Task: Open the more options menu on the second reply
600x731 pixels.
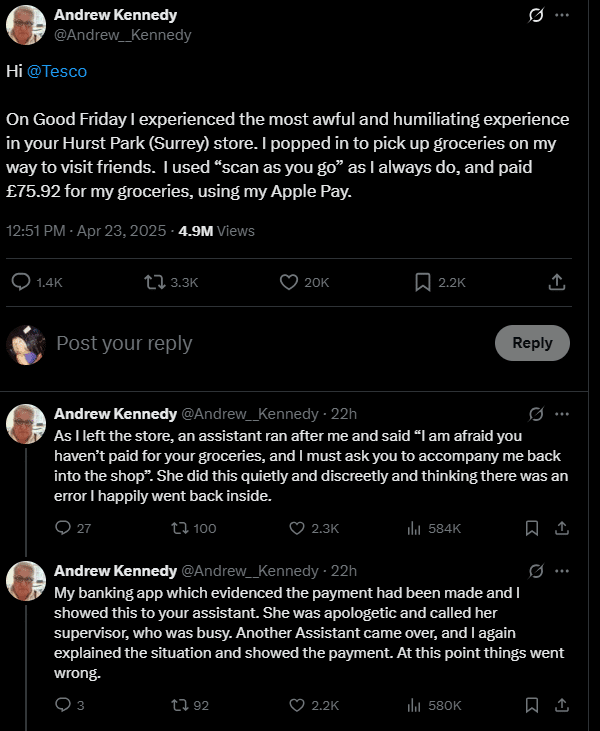Action: (x=562, y=571)
